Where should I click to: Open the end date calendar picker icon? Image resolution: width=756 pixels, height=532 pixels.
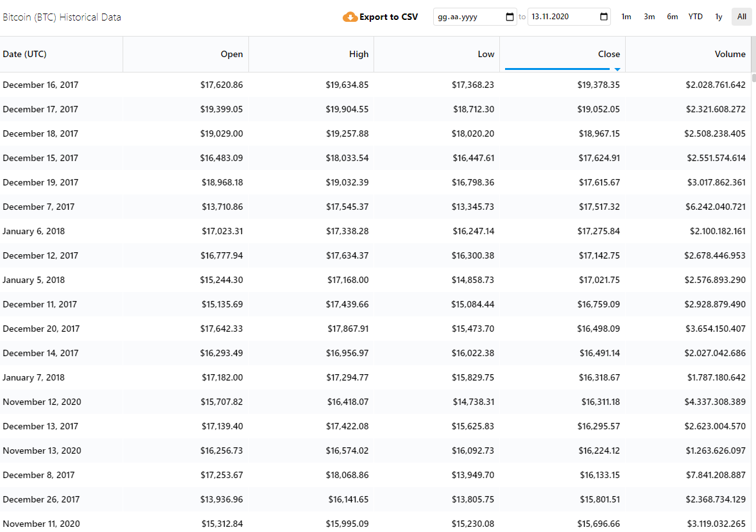604,17
